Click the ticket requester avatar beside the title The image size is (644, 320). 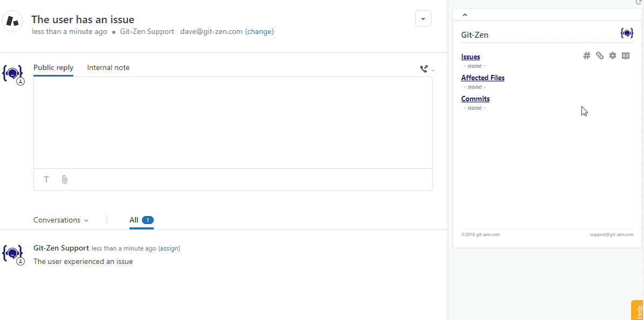click(x=12, y=21)
